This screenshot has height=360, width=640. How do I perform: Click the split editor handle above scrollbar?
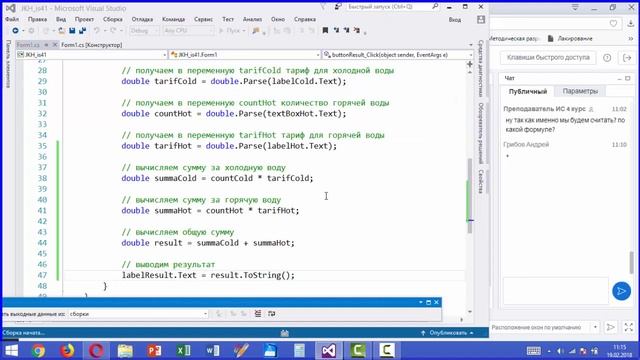pos(470,64)
